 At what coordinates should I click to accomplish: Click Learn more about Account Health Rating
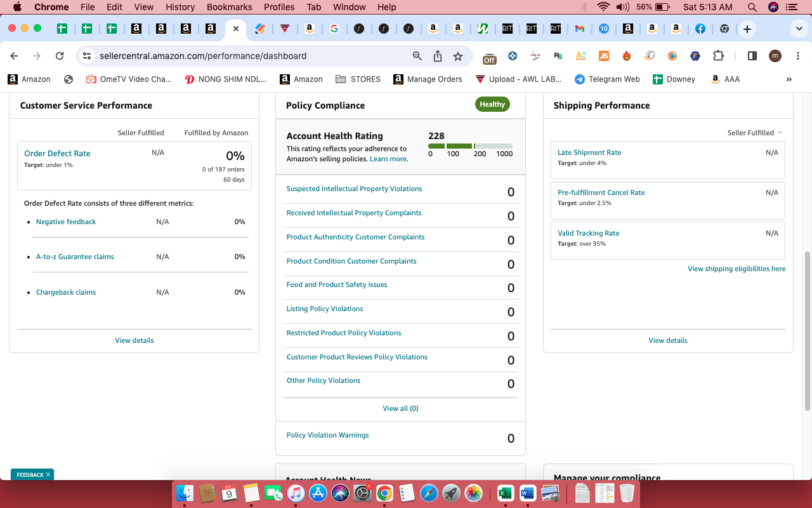point(388,159)
